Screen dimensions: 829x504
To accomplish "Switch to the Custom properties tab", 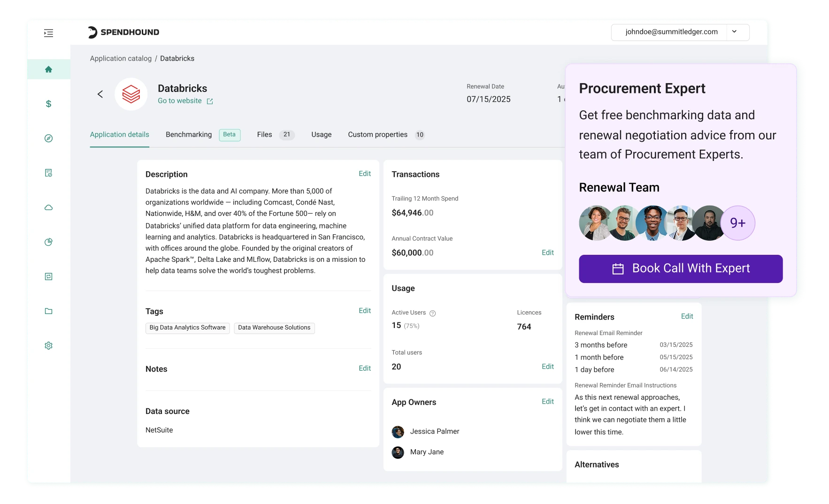I will tap(377, 135).
